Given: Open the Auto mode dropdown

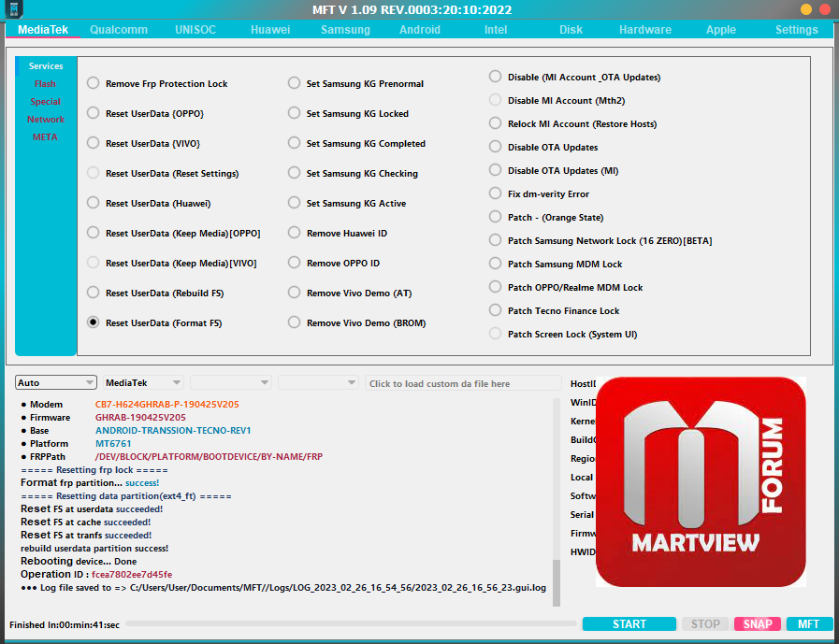Looking at the screenshot, I should point(55,382).
